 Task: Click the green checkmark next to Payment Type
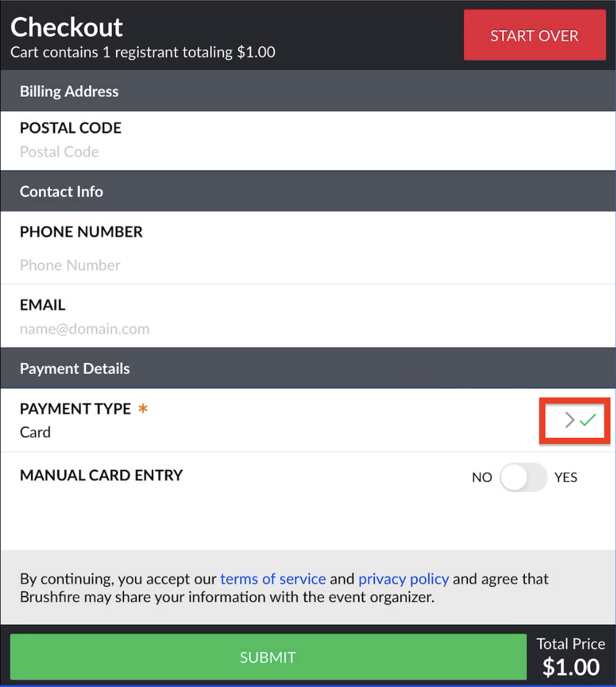point(586,420)
